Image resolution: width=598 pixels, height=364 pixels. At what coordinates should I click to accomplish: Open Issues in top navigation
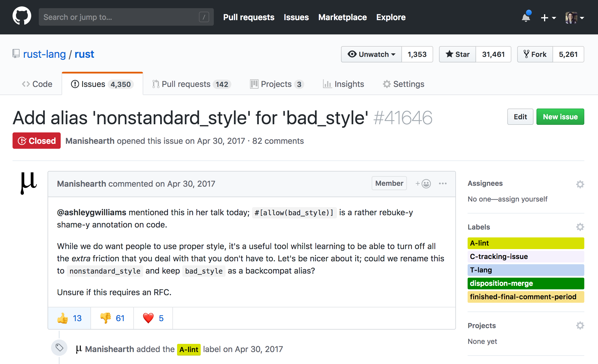click(x=296, y=17)
